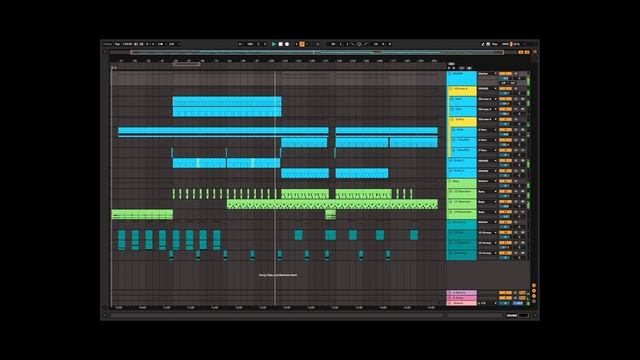Click the highlighted orange button right of Record
This screenshot has width=640, height=360.
point(302,44)
